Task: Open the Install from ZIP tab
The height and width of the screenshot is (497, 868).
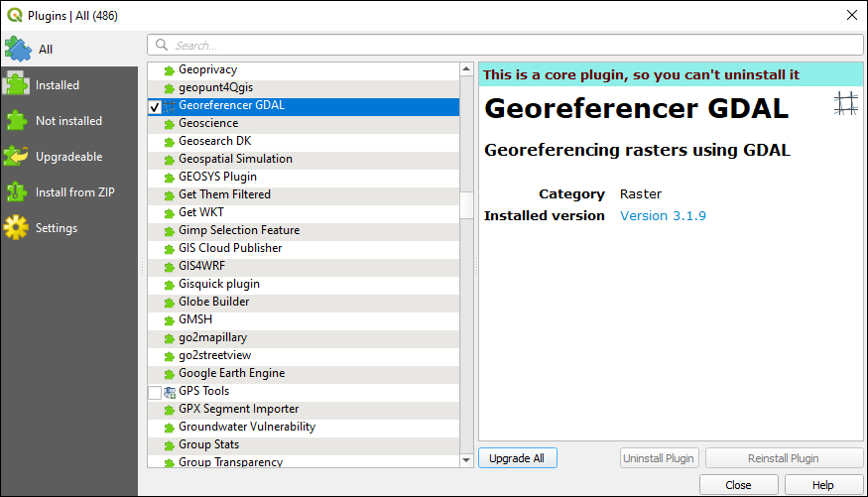Action: (x=69, y=192)
